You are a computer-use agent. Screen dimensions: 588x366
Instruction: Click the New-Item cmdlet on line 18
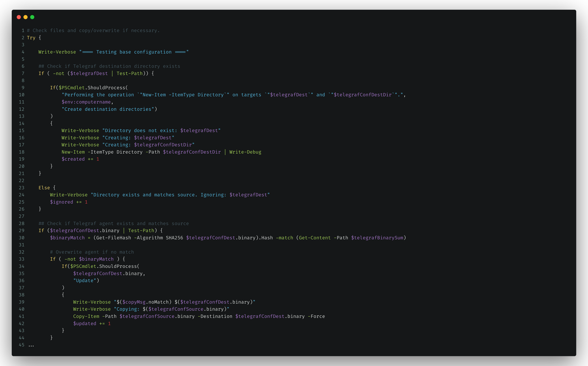click(73, 152)
